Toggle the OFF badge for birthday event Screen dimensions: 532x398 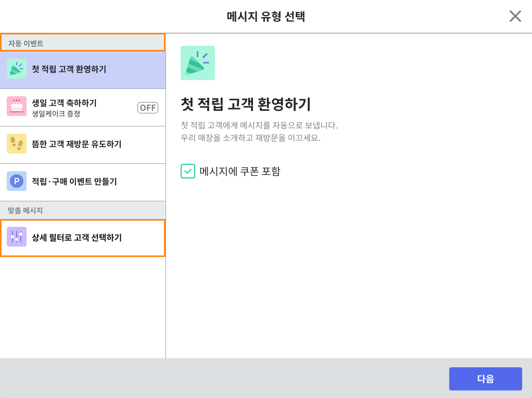(148, 108)
